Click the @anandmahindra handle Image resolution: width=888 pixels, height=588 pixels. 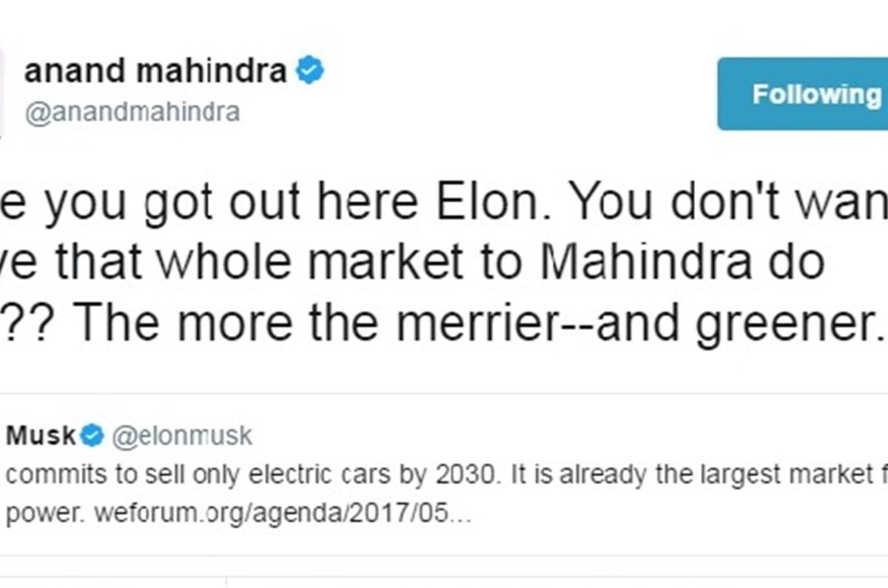tap(132, 112)
